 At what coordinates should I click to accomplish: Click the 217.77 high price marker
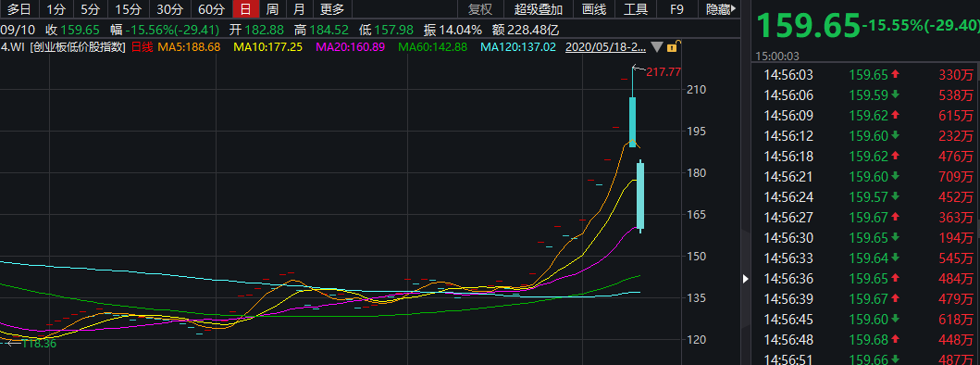[x=664, y=72]
